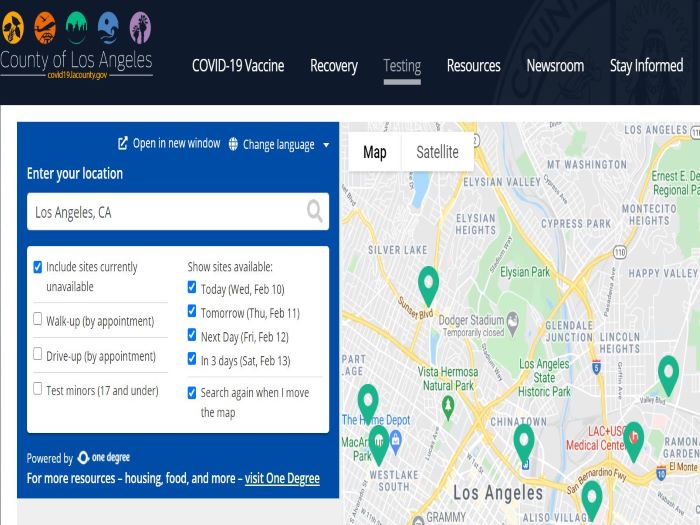Click the Enter your location heading
700x525 pixels.
coord(75,173)
